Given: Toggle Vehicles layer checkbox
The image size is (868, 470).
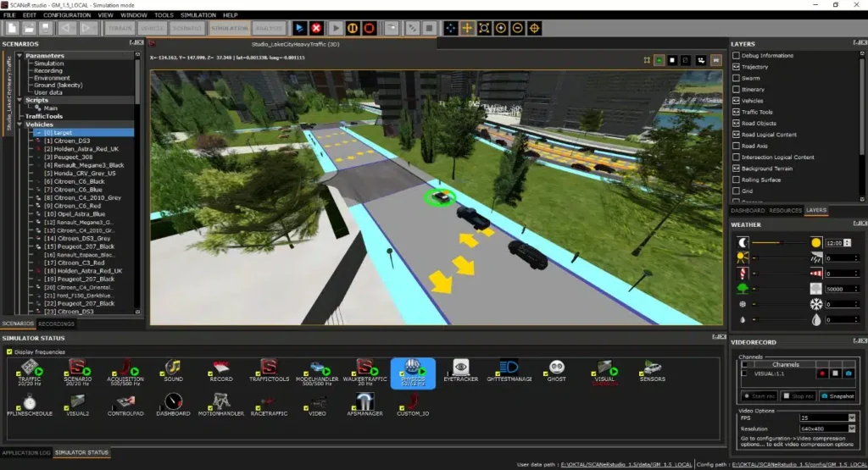Looking at the screenshot, I should point(737,101).
